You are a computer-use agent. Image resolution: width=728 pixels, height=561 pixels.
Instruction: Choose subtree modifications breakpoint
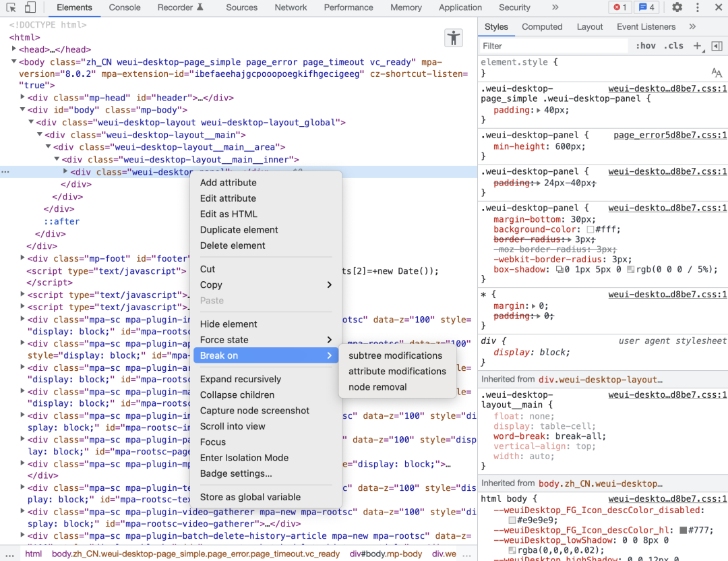pyautogui.click(x=398, y=355)
